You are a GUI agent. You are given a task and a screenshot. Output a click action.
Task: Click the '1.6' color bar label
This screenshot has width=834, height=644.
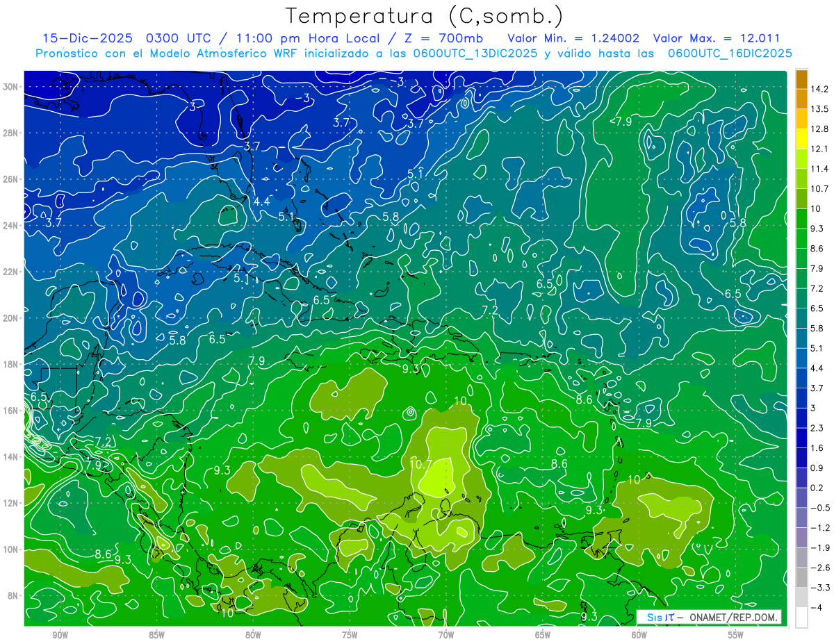click(817, 448)
